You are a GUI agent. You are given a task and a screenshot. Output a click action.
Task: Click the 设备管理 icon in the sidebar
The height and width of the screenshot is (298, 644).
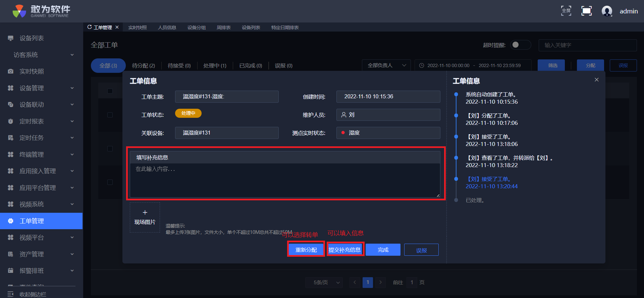pyautogui.click(x=11, y=88)
